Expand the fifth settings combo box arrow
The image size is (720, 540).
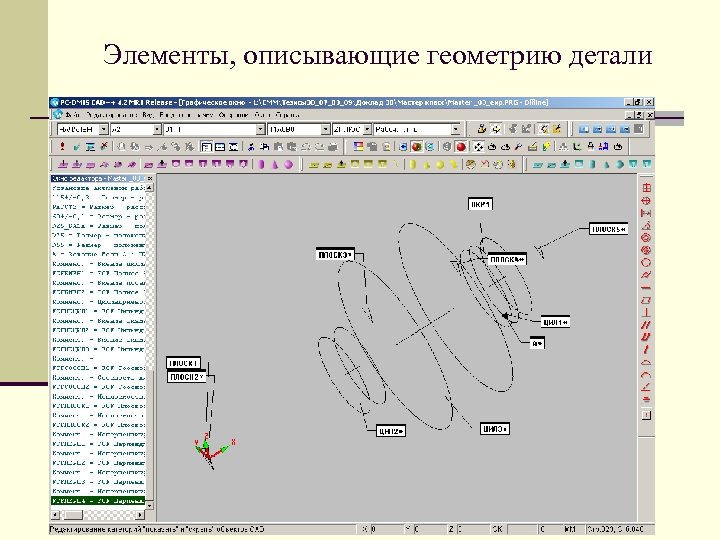pos(367,129)
